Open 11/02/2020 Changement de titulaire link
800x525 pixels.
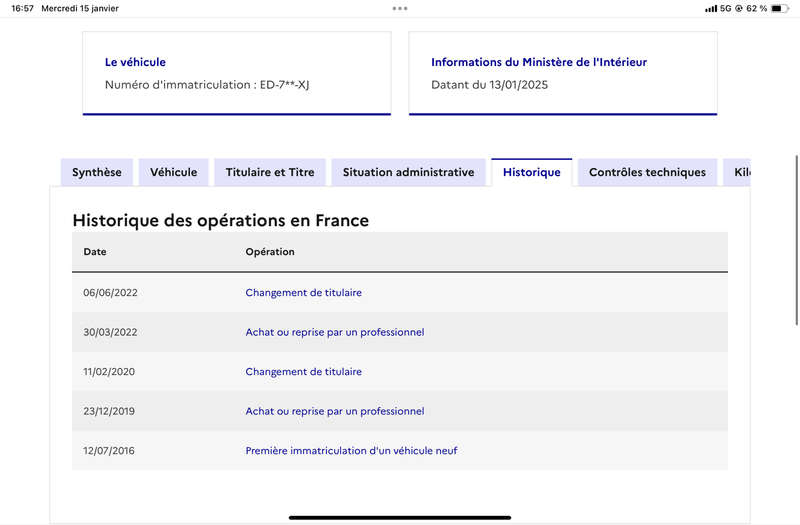coord(304,372)
